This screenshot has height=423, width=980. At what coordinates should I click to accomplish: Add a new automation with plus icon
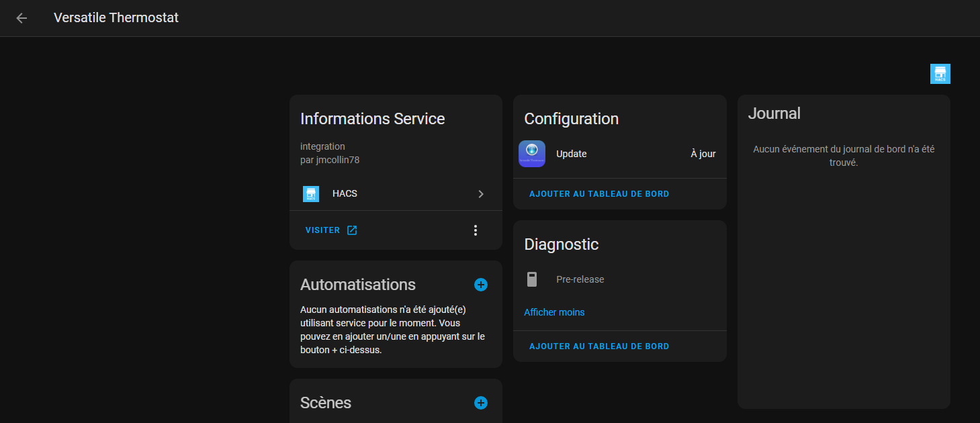[x=481, y=285]
